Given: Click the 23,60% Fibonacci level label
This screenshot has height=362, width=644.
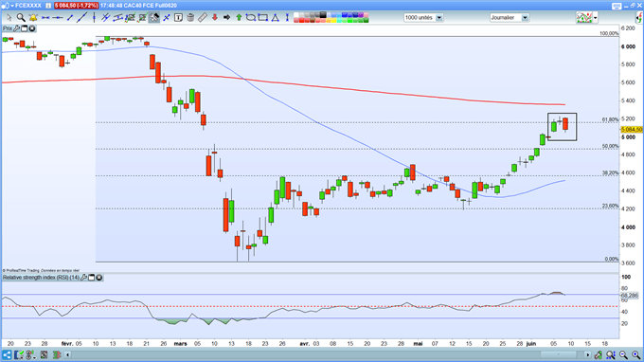Looking at the screenshot, I should point(610,206).
